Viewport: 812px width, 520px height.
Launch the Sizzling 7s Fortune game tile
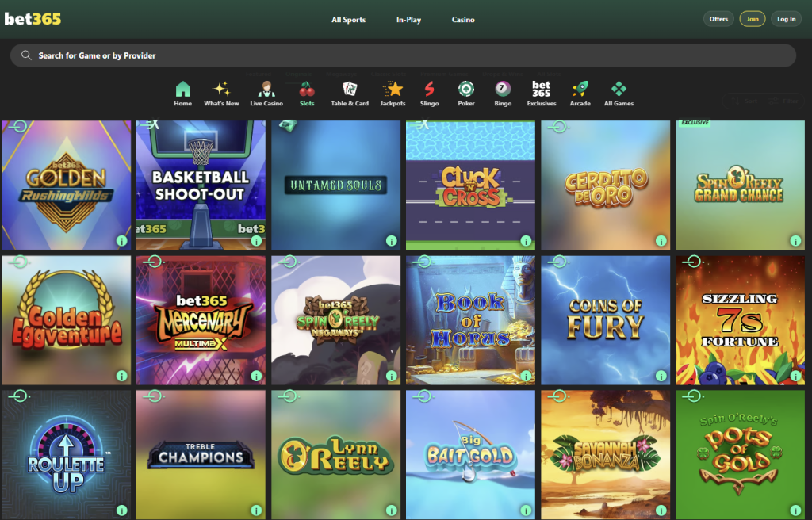coord(740,320)
